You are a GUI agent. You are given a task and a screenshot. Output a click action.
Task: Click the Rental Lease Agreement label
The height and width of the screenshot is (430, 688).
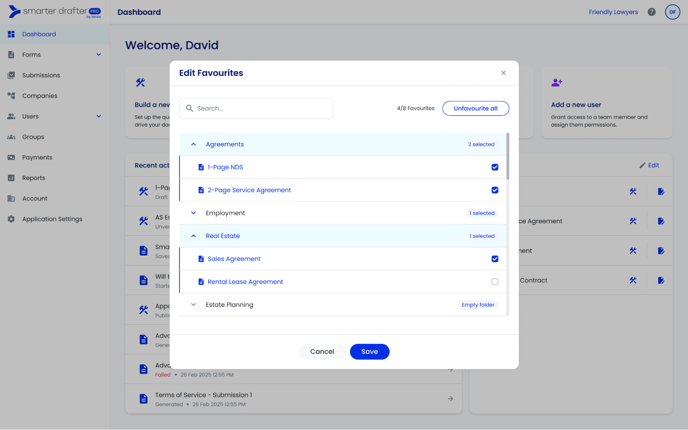tap(245, 282)
